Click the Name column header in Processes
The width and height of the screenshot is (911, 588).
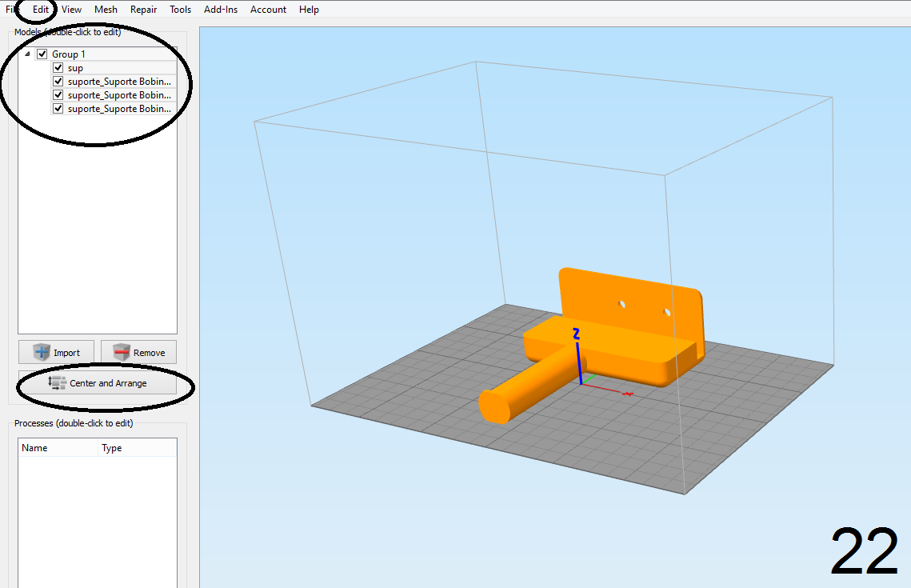(x=35, y=448)
